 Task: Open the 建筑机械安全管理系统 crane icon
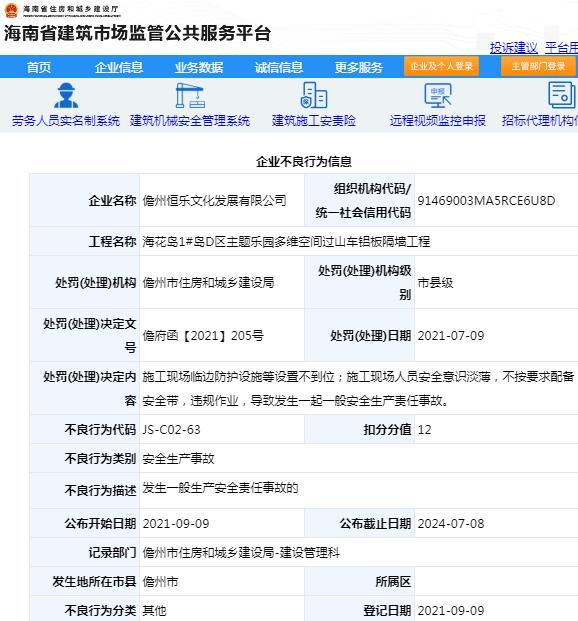click(x=190, y=95)
